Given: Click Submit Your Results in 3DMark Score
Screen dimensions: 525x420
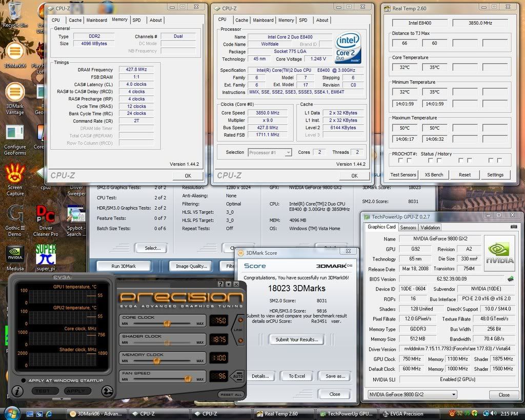Looking at the screenshot, I should pyautogui.click(x=297, y=339).
